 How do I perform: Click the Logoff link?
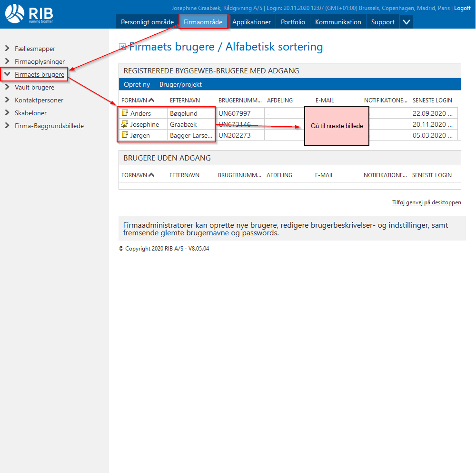coord(462,8)
